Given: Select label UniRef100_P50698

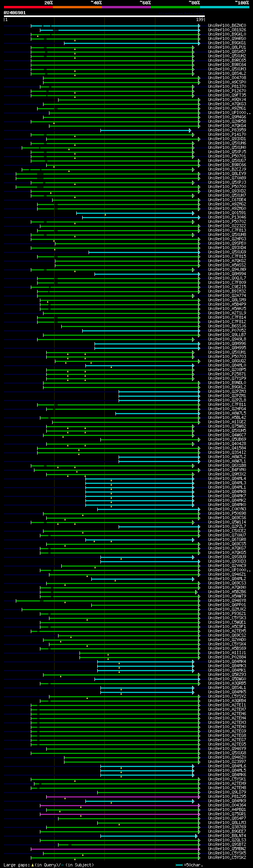Looking at the screenshot, I should click(227, 514).
